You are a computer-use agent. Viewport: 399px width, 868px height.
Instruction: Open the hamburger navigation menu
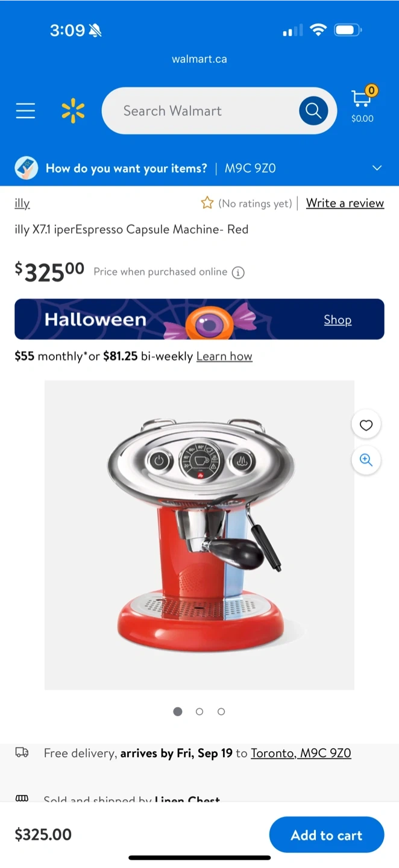pos(25,111)
